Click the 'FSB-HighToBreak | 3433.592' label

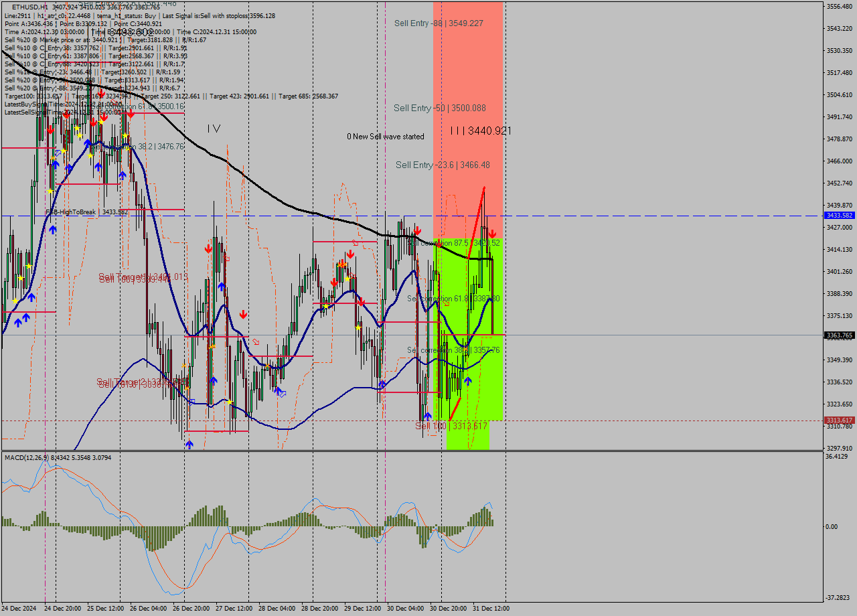pyautogui.click(x=87, y=212)
